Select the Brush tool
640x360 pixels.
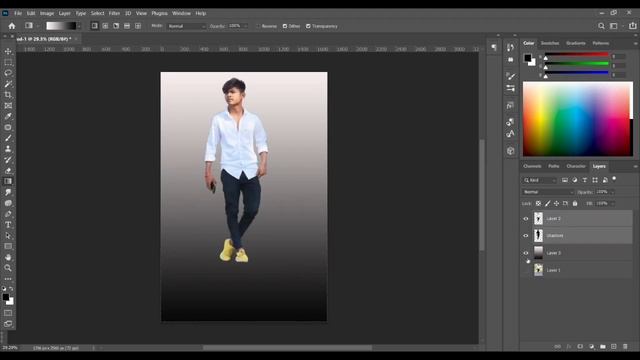[x=8, y=138]
